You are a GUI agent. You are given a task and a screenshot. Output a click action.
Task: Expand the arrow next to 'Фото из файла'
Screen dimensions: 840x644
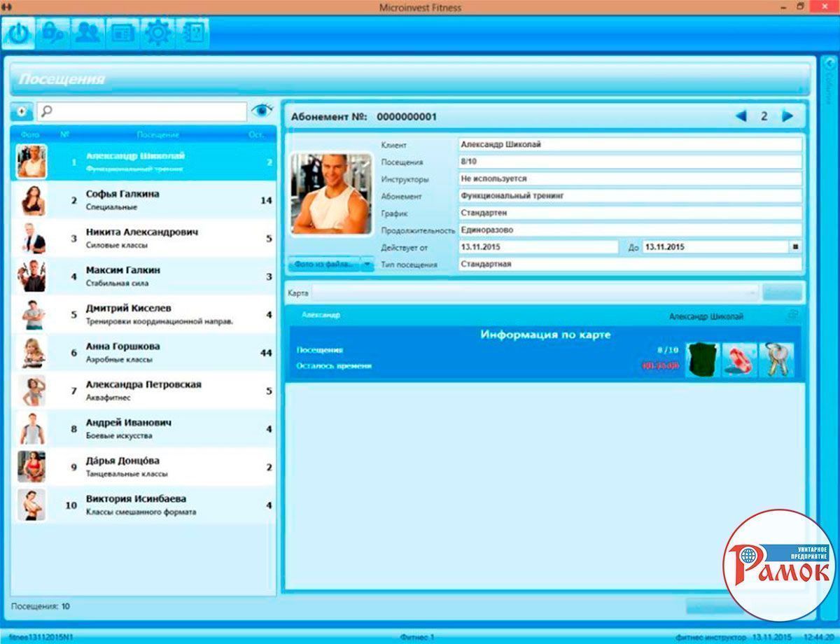point(367,264)
